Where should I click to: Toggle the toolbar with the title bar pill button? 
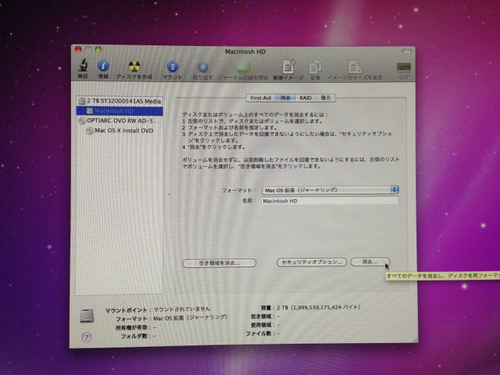tap(407, 51)
